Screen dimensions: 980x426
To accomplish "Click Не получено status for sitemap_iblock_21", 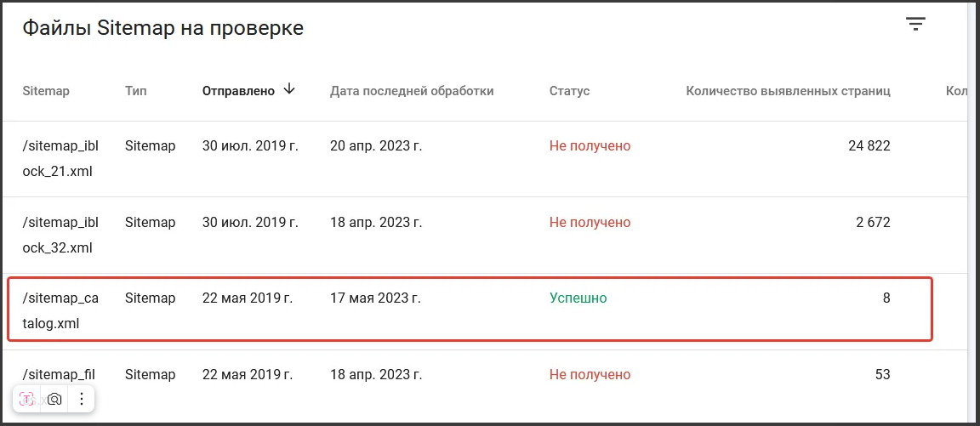I will point(590,146).
